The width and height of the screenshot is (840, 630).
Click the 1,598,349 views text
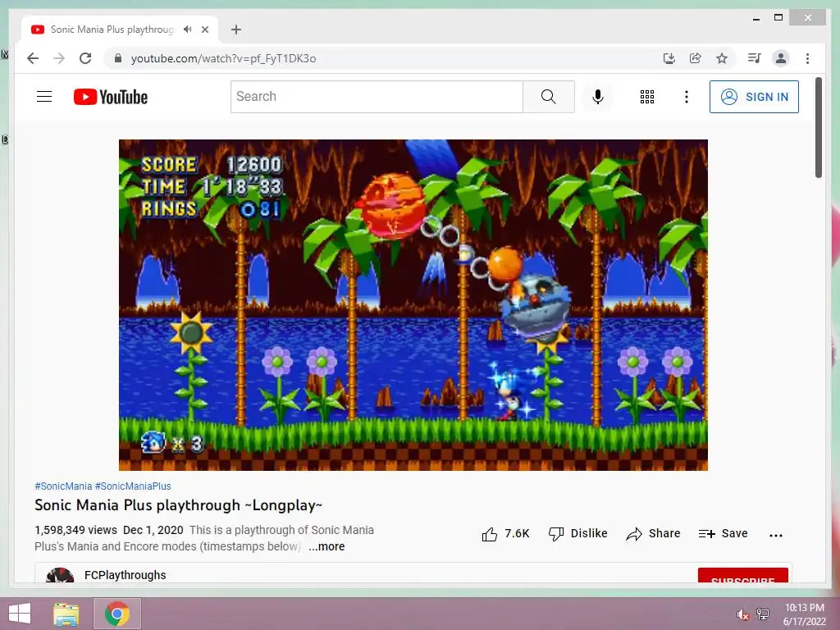(x=75, y=530)
